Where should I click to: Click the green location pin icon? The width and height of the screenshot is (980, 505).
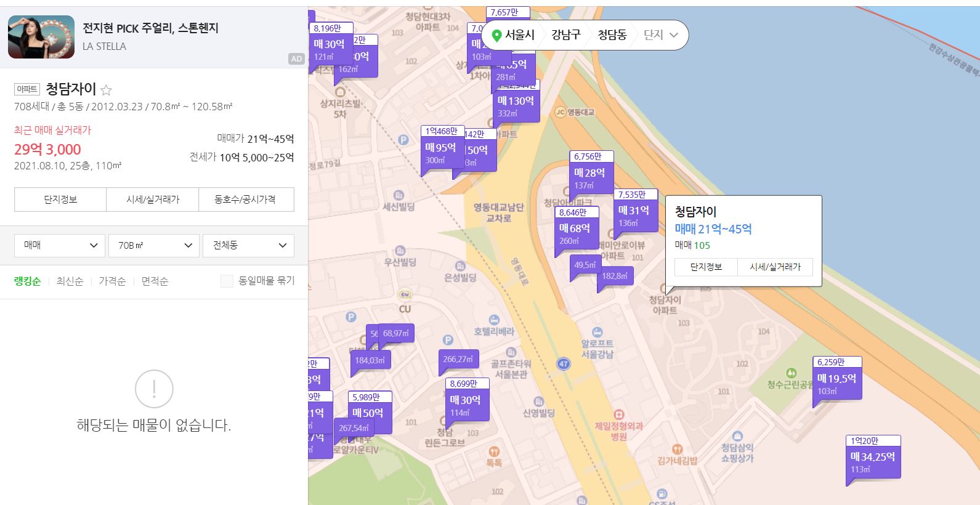pos(496,36)
